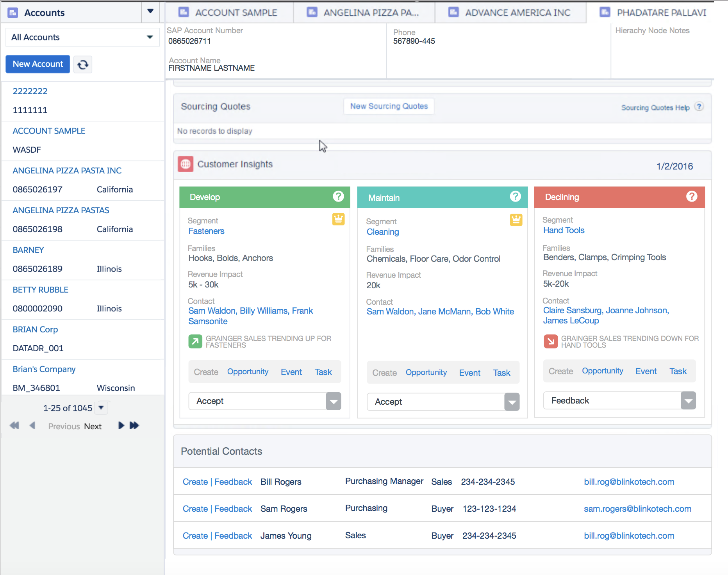The height and width of the screenshot is (575, 728).
Task: Click the refresh list icon
Action: 83,64
